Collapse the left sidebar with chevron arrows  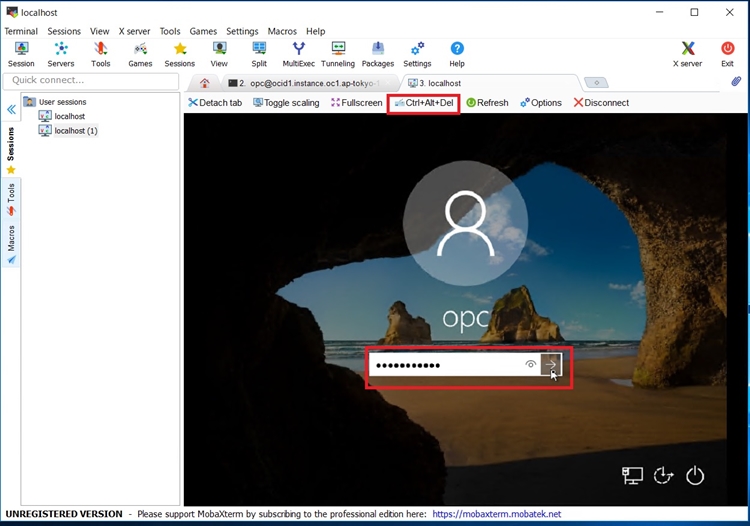click(x=11, y=110)
